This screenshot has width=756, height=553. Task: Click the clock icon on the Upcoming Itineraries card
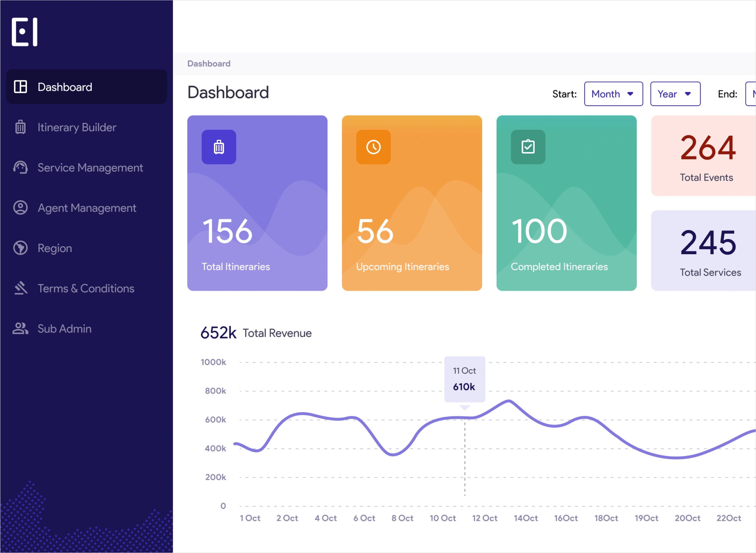pos(373,147)
